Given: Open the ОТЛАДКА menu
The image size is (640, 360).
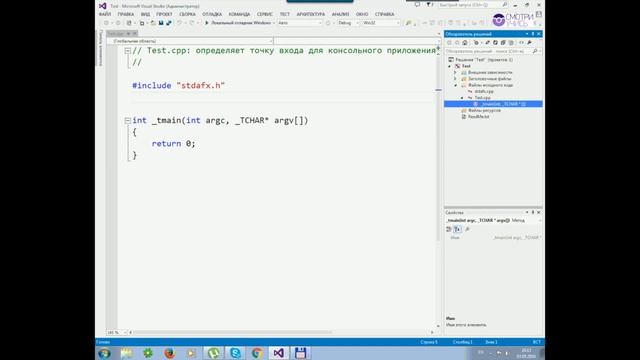Looking at the screenshot, I should tap(212, 14).
